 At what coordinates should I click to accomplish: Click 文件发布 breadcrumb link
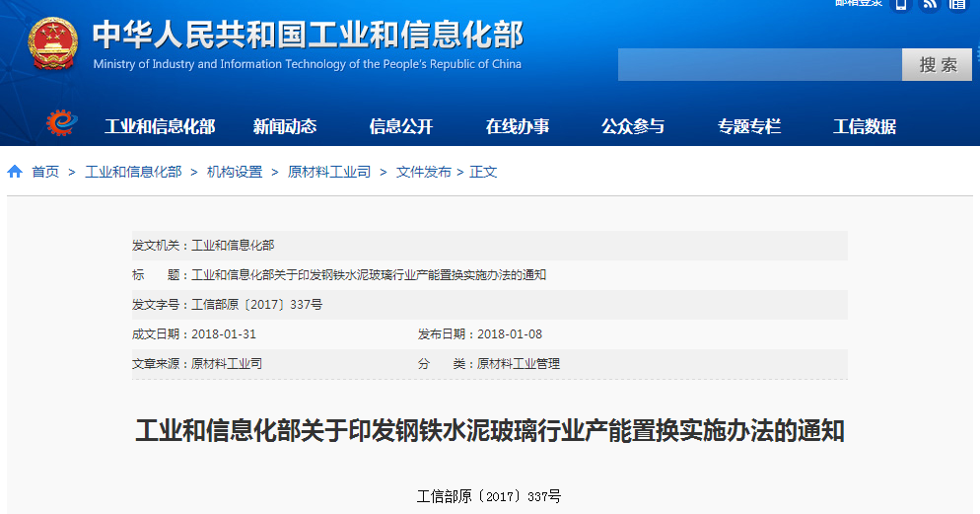[423, 172]
